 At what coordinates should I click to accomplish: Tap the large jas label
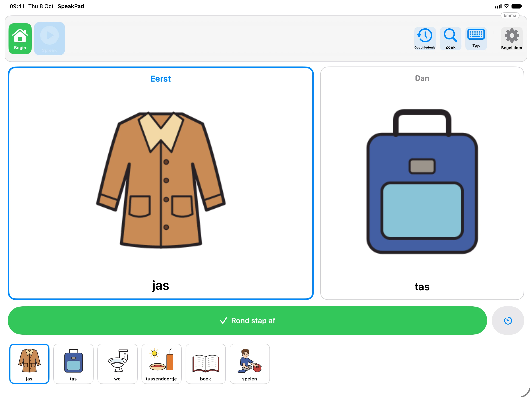pyautogui.click(x=161, y=286)
